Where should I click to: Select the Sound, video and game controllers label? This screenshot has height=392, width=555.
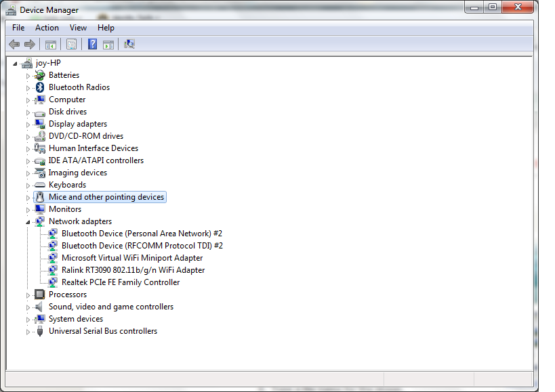pos(111,307)
